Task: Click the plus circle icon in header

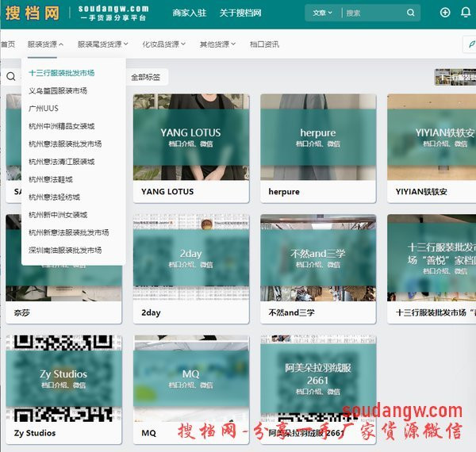Action: tap(444, 13)
